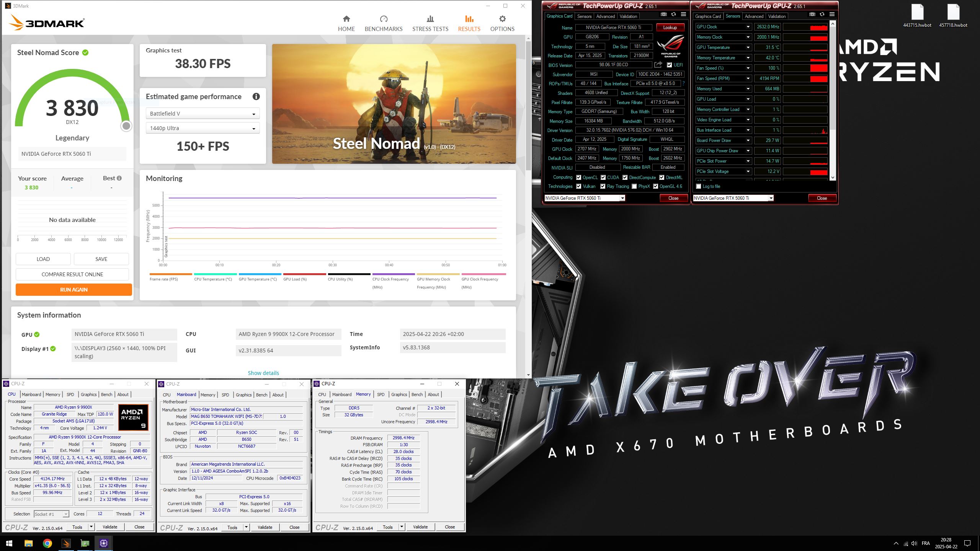The width and height of the screenshot is (980, 551).
Task: Click COMPARE RESULT ONLINE button
Action: [x=72, y=274]
